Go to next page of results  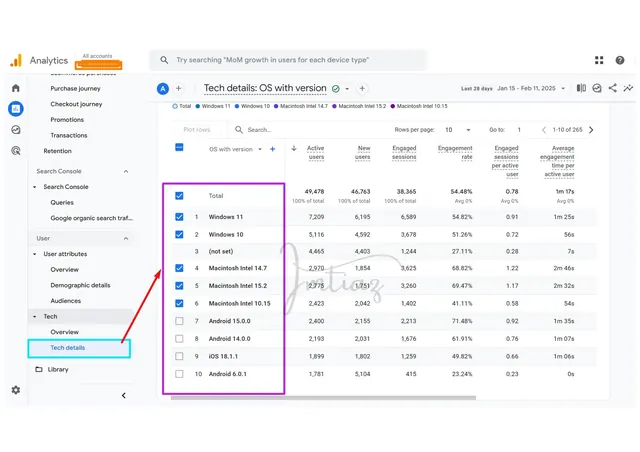591,130
